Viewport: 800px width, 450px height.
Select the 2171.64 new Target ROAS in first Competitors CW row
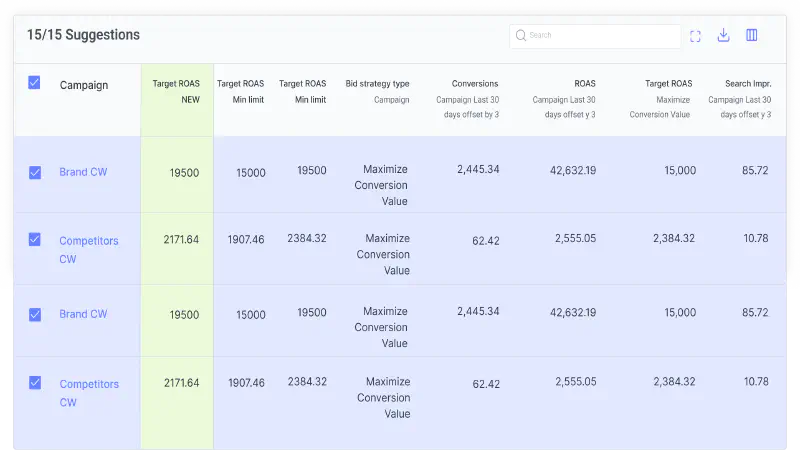pyautogui.click(x=181, y=239)
